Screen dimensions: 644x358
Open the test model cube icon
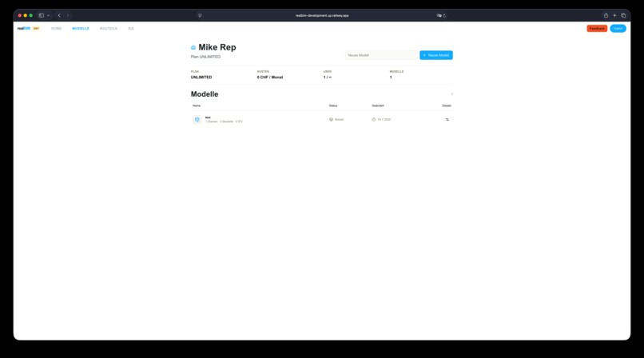pos(197,120)
